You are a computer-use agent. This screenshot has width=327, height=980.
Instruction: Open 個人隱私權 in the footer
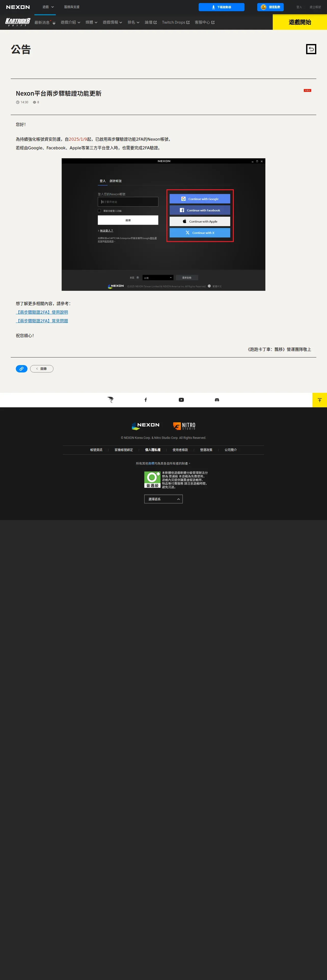(x=153, y=450)
